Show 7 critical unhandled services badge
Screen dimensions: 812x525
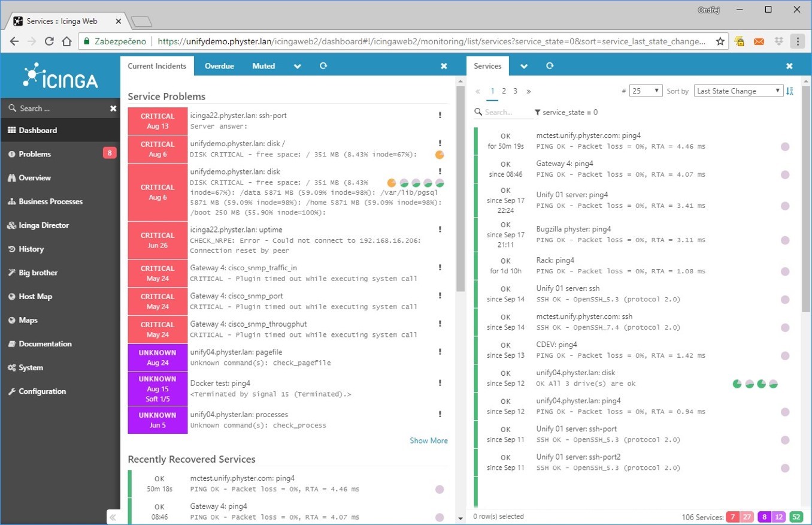[x=732, y=517]
